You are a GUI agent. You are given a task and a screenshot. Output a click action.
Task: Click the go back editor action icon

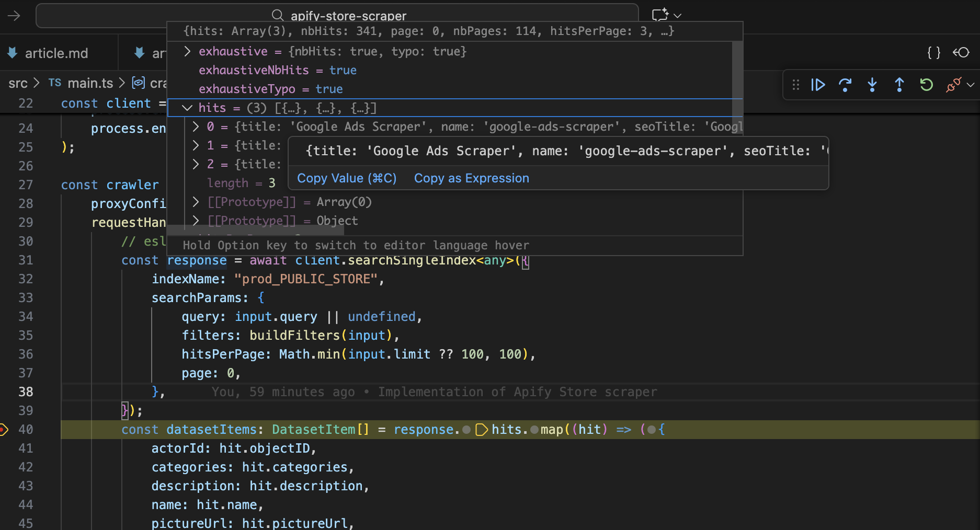point(961,53)
